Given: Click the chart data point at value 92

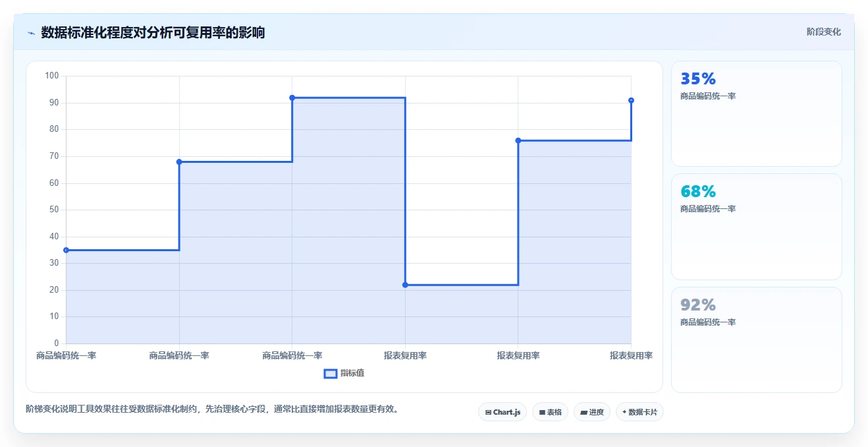Looking at the screenshot, I should click(x=292, y=98).
